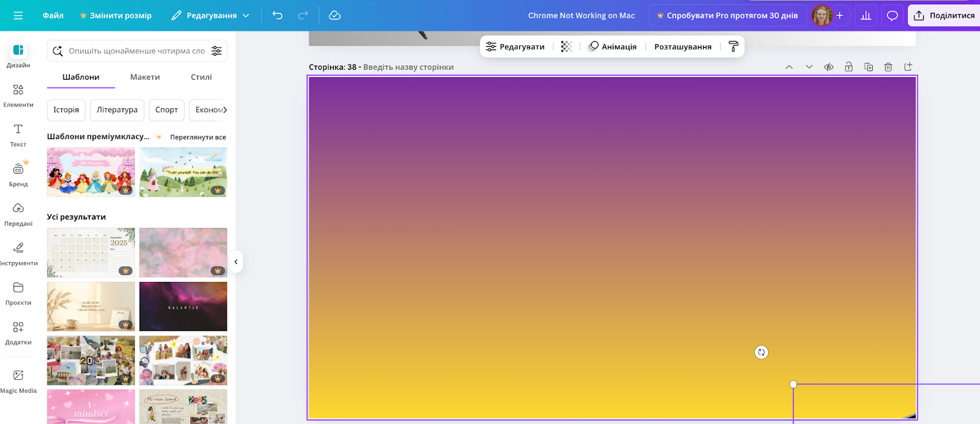Open the Бренд sidebar panel

click(18, 175)
